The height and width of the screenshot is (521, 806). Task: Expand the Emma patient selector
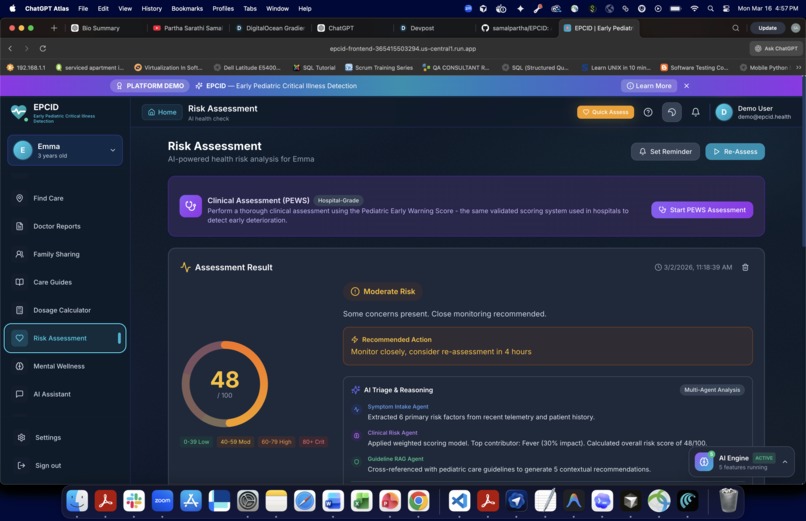tap(65, 151)
